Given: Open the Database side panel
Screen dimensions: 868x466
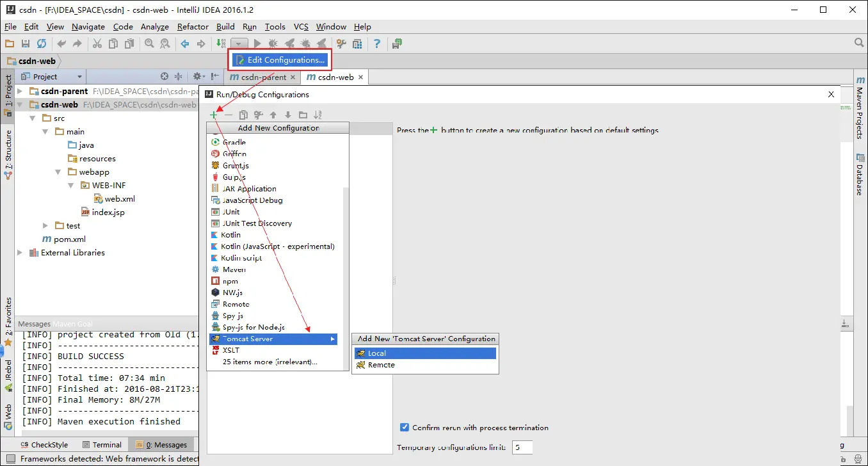Looking at the screenshot, I should [x=860, y=174].
